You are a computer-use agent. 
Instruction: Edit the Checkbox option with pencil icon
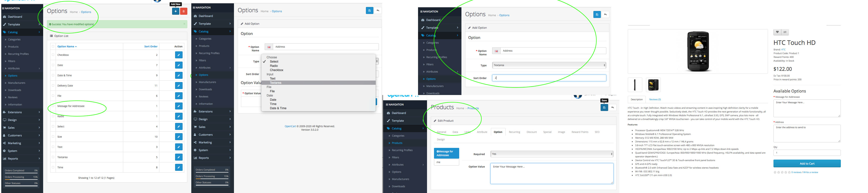(179, 55)
